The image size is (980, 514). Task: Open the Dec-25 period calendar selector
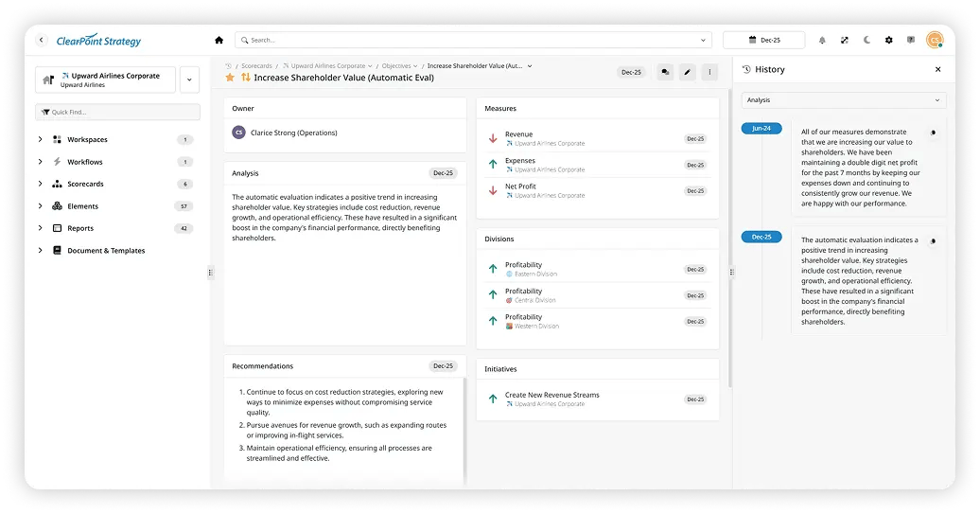tap(763, 40)
